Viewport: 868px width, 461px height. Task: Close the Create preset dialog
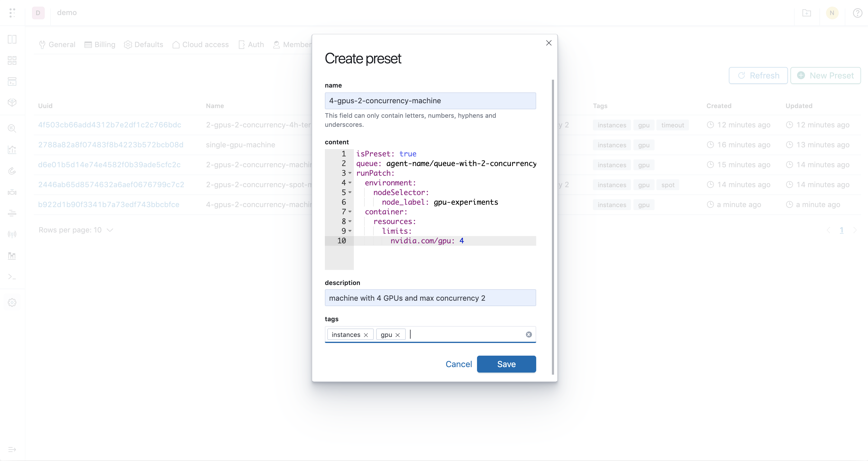point(549,43)
